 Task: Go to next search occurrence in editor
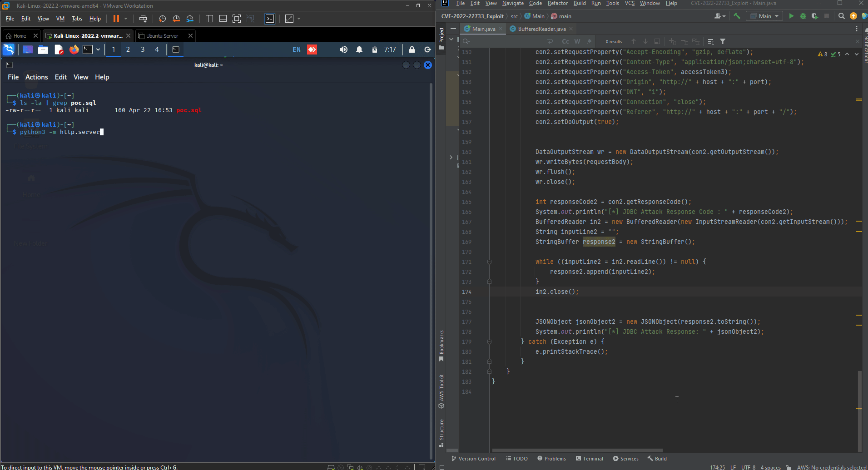pyautogui.click(x=645, y=41)
